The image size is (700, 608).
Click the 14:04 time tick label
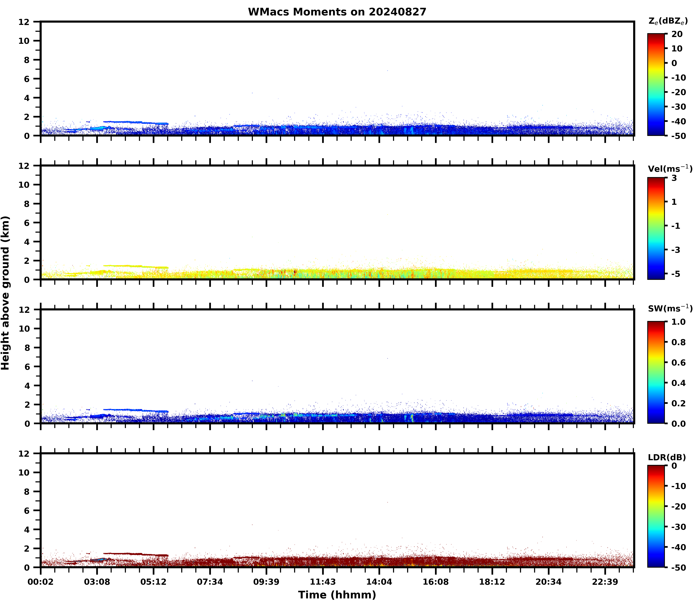tap(379, 582)
